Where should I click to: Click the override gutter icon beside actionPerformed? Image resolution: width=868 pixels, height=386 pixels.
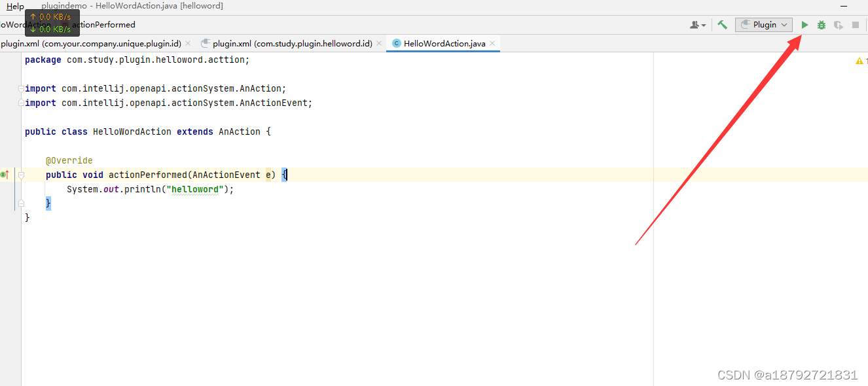click(5, 175)
